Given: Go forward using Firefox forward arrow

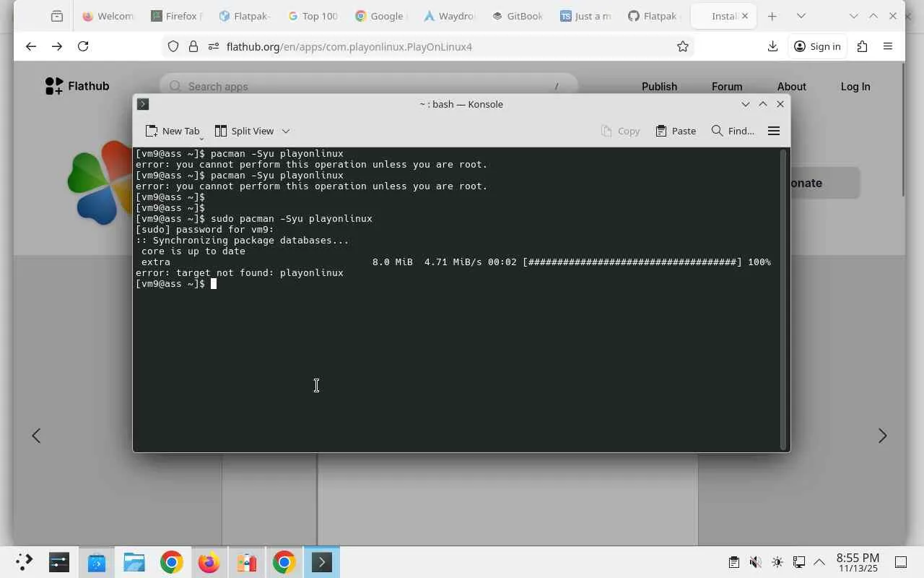Looking at the screenshot, I should 57,46.
